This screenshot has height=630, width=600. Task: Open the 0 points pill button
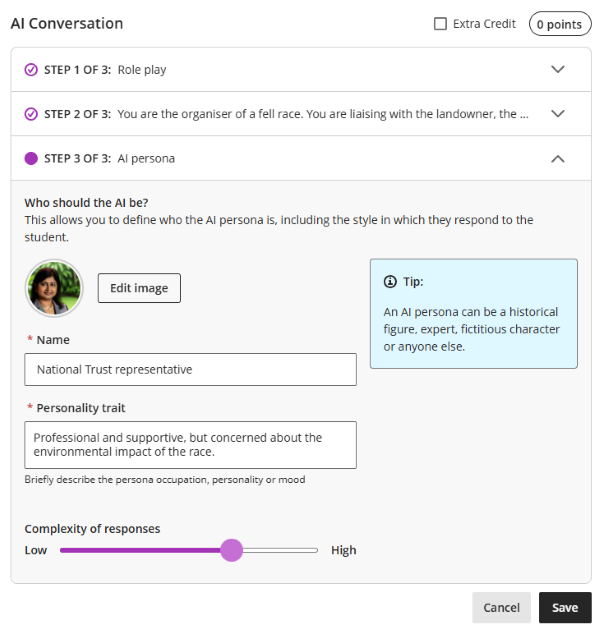click(560, 24)
